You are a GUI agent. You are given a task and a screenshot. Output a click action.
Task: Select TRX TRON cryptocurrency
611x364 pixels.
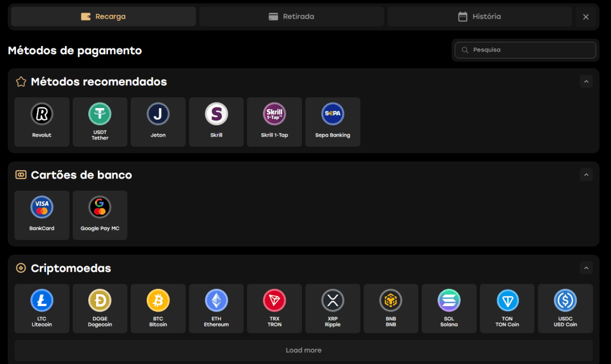pos(274,309)
